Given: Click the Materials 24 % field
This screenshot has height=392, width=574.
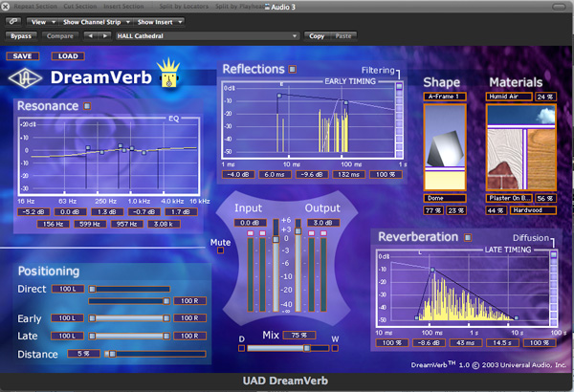Looking at the screenshot, I should pos(545,97).
